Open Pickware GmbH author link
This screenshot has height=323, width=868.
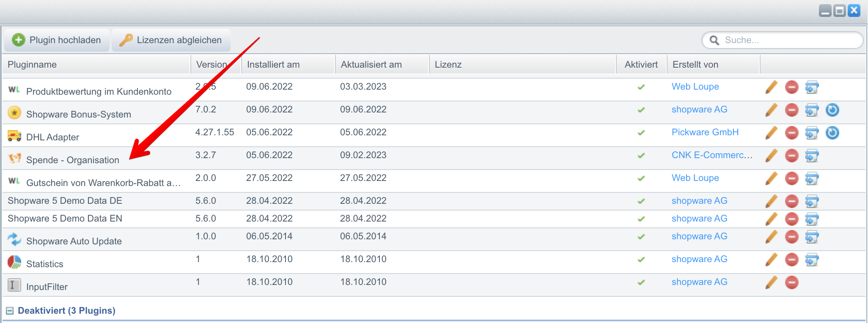click(705, 132)
